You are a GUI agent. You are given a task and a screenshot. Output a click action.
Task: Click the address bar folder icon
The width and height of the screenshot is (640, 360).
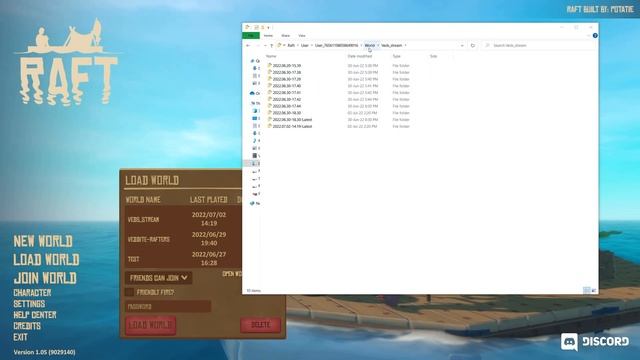click(x=280, y=45)
